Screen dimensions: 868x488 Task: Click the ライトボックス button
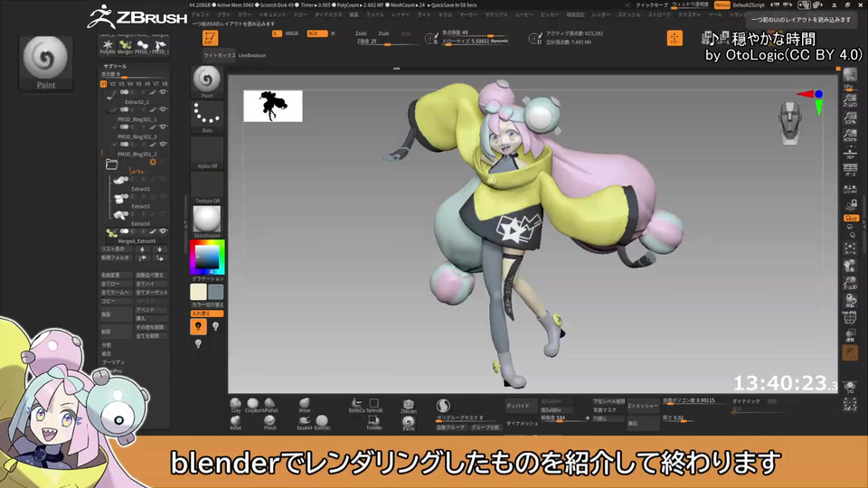(x=219, y=55)
